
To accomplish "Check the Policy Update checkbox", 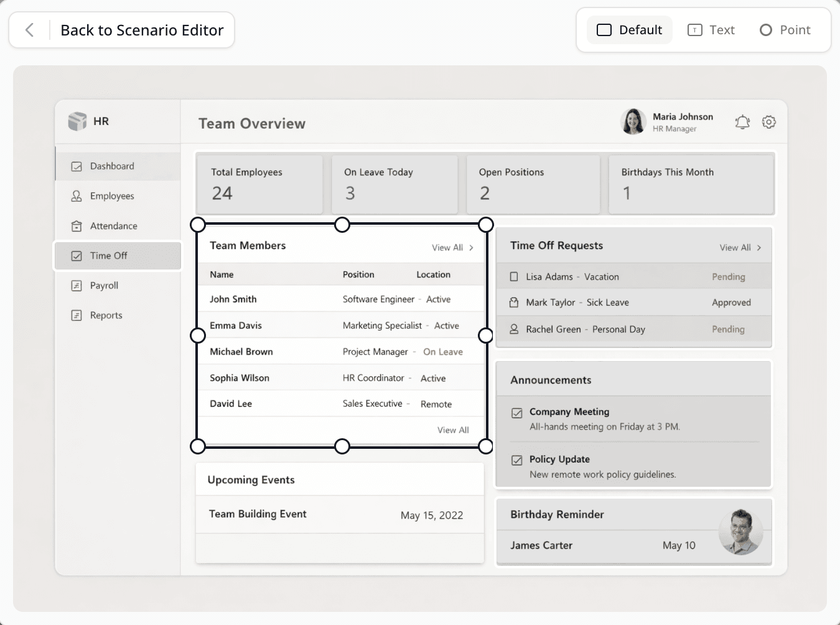I will 516,459.
